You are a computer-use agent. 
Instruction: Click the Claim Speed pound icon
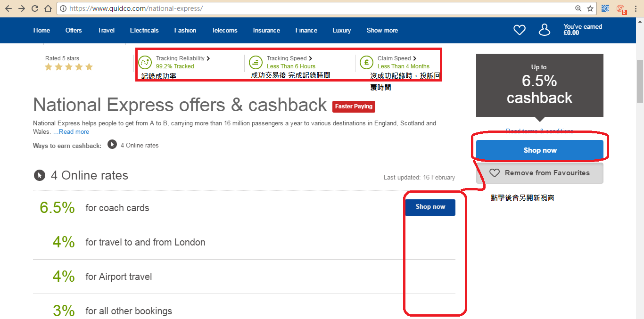(x=366, y=62)
